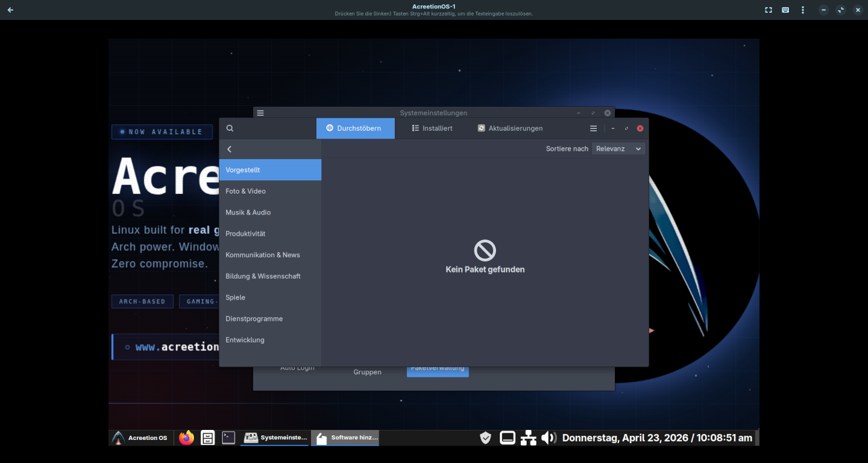
Task: Expand the Relevanz sort dropdown
Action: (x=618, y=148)
